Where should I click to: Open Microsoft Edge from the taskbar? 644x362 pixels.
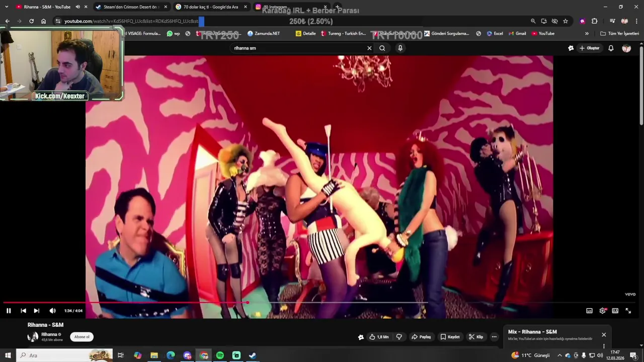171,355
